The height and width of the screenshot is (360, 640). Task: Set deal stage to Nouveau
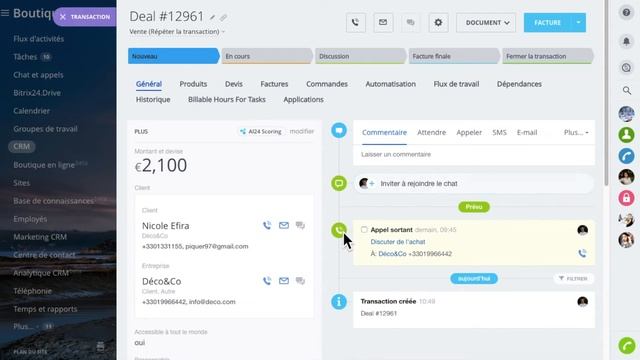click(x=173, y=56)
